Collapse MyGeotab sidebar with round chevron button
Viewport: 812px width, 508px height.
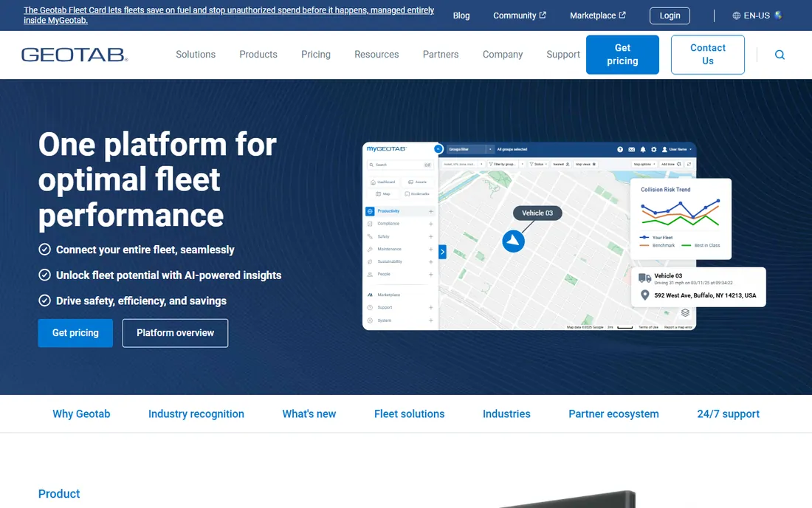pyautogui.click(x=438, y=148)
